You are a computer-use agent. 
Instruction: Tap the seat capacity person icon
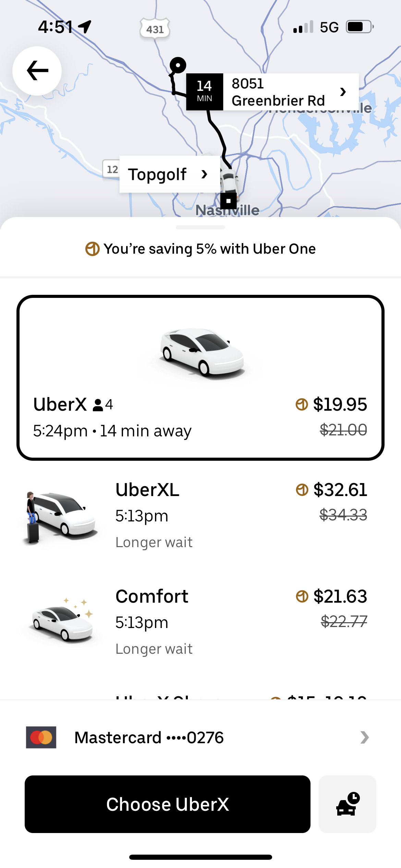click(98, 405)
